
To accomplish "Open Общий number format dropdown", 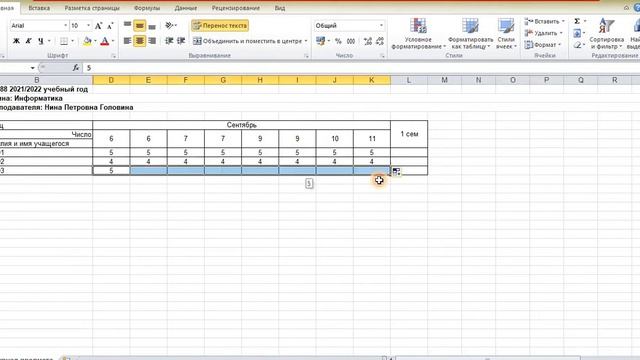I will pyautogui.click(x=382, y=26).
